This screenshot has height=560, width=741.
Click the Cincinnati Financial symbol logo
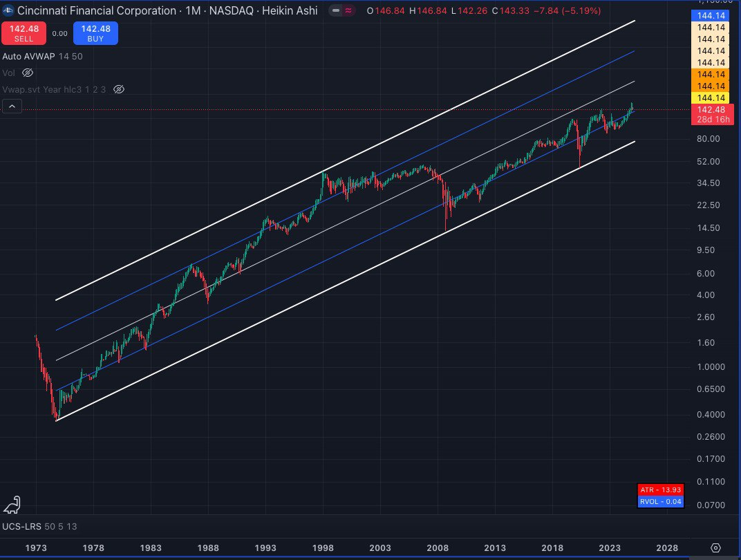click(8, 11)
